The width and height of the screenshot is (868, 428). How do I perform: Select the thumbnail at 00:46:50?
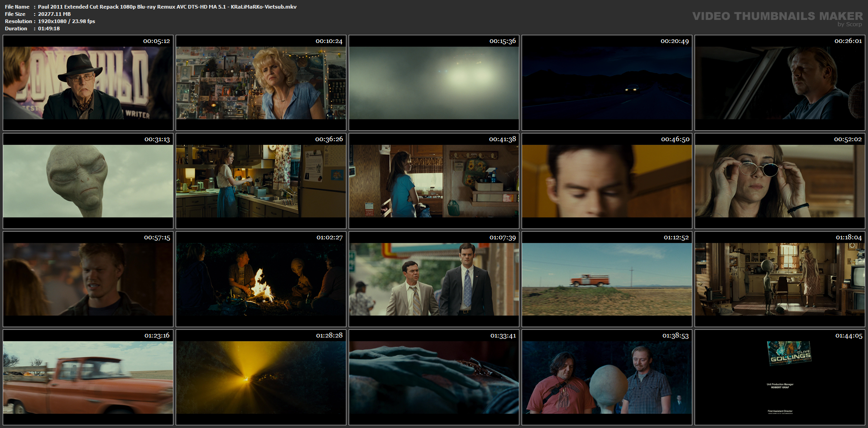coord(607,181)
